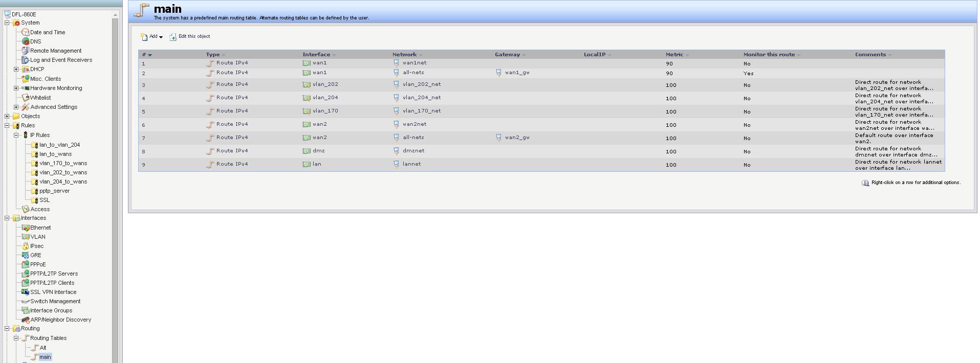The height and width of the screenshot is (363, 980).
Task: Click Edit this object link
Action: point(194,36)
